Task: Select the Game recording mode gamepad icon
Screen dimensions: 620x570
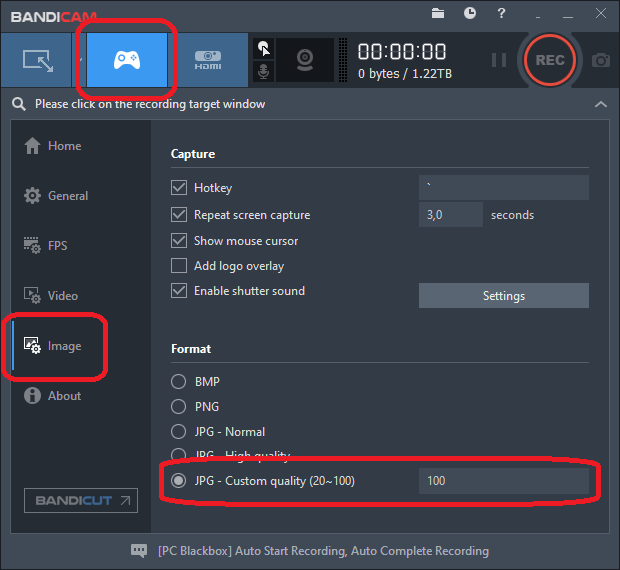Action: [127, 60]
